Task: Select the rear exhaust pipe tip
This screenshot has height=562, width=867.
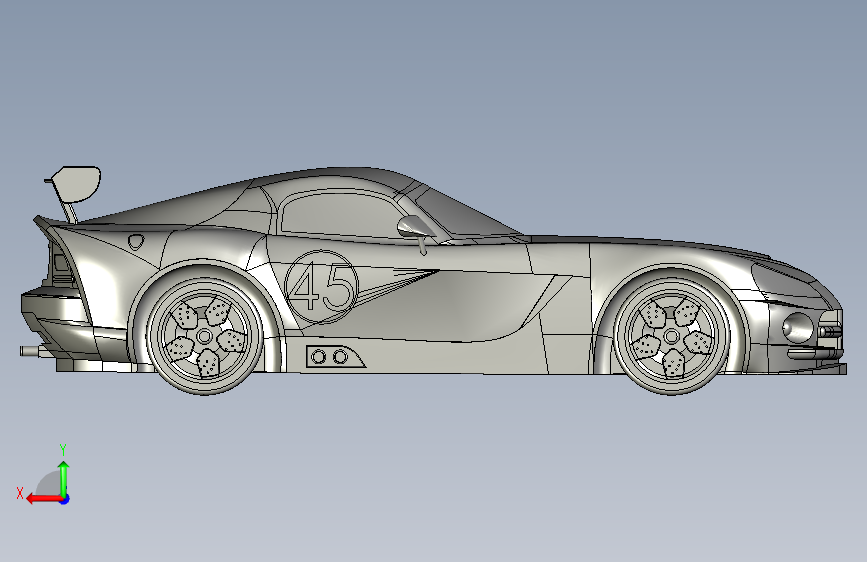Action: click(29, 351)
